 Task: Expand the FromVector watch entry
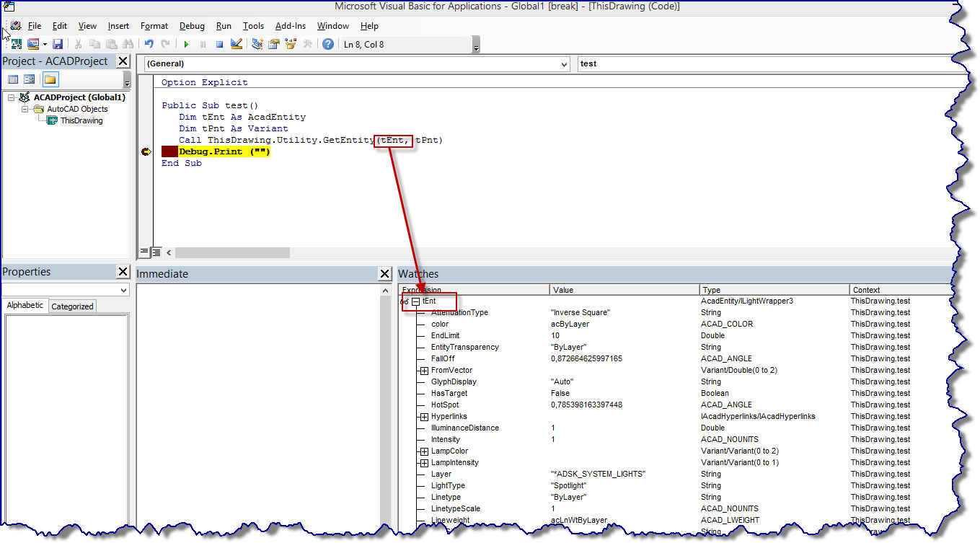(x=425, y=370)
